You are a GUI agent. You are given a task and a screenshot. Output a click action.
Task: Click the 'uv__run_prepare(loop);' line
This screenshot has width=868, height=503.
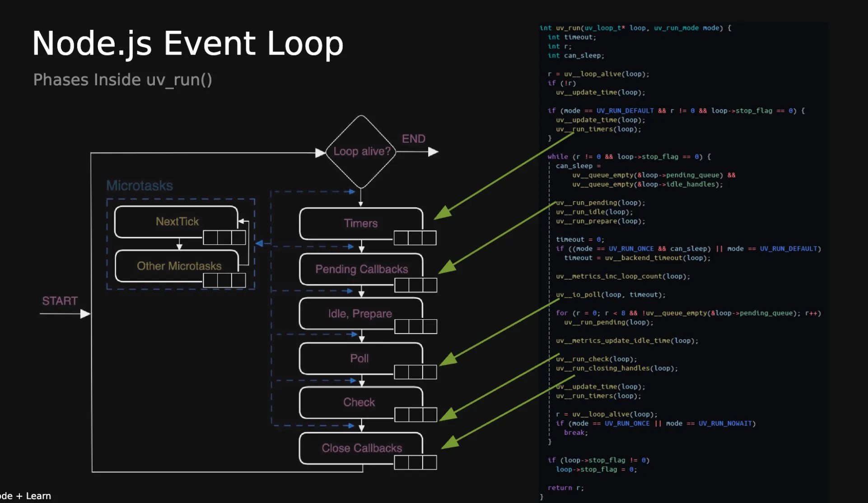tap(601, 221)
